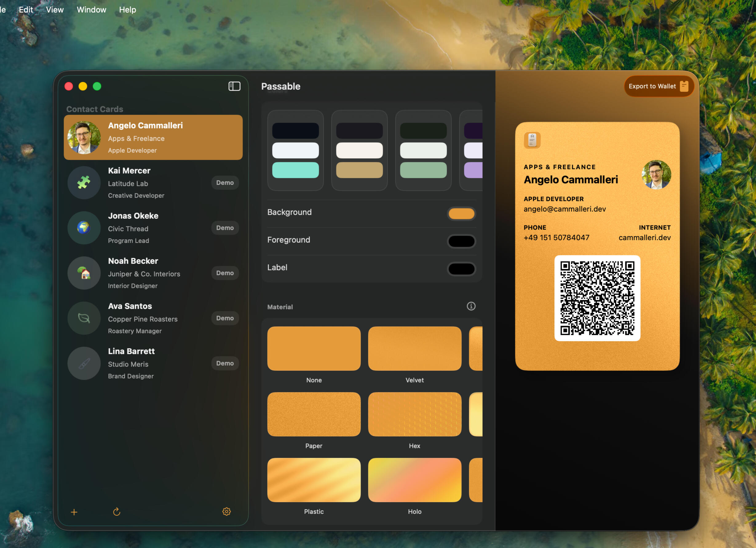Image resolution: width=756 pixels, height=548 pixels.
Task: Click Jonas Okeke's globe avatar
Action: pos(84,228)
